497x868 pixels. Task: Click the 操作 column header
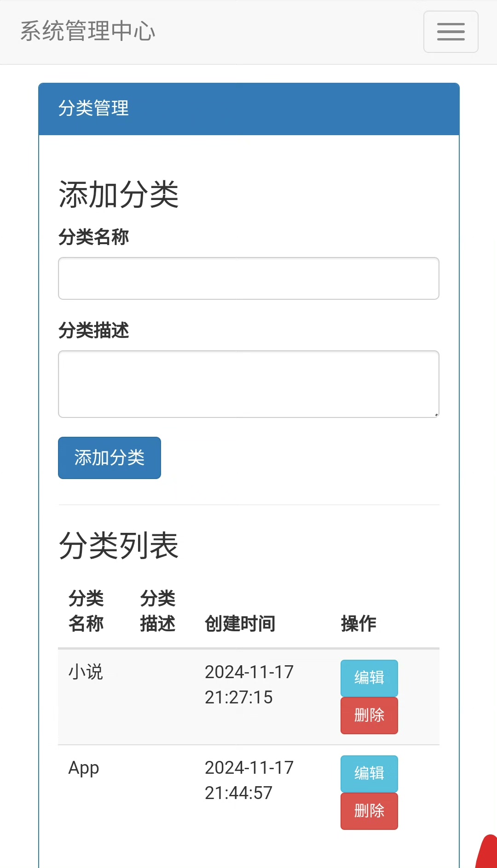358,624
